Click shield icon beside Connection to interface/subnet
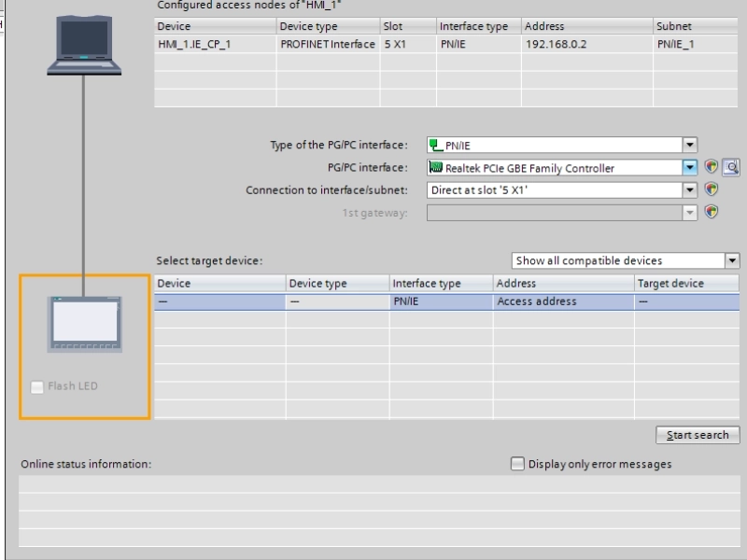The image size is (747, 560). click(712, 189)
